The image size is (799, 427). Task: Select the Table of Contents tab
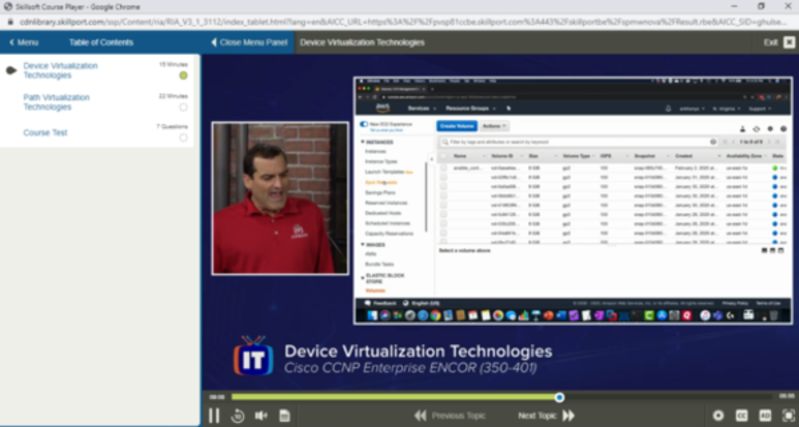101,42
